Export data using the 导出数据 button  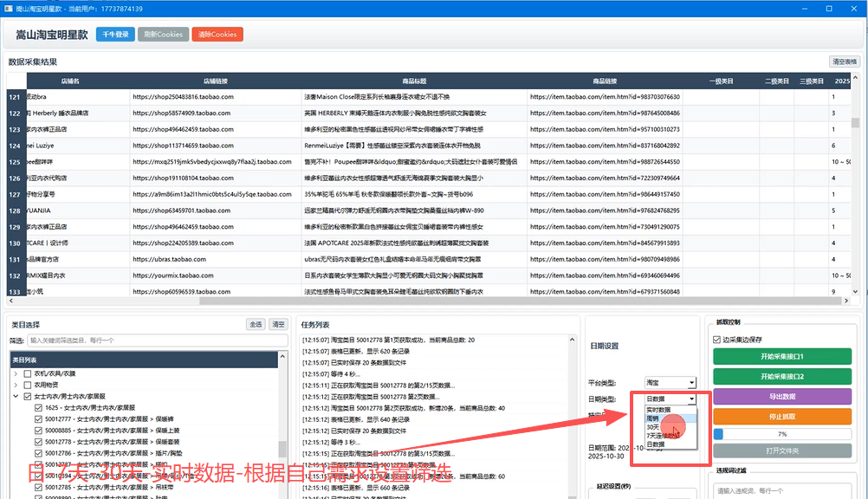pos(782,398)
